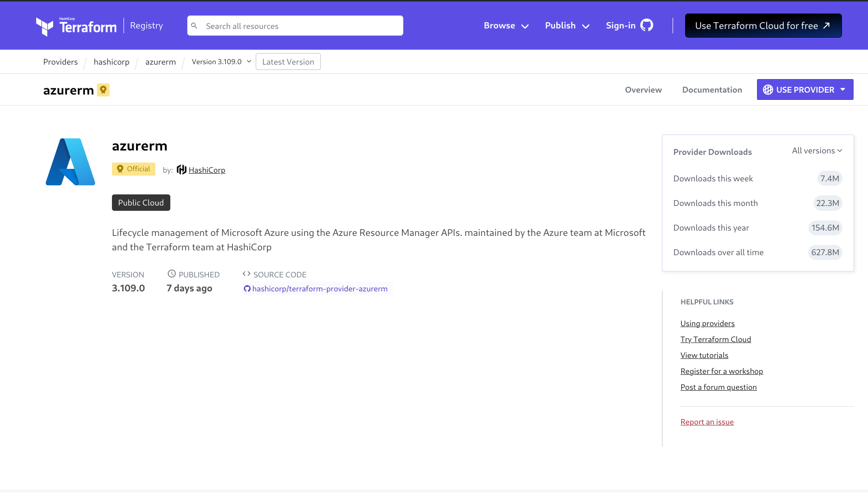This screenshot has width=868, height=493.
Task: Click the globe icon on USE PROVIDER button
Action: point(768,90)
